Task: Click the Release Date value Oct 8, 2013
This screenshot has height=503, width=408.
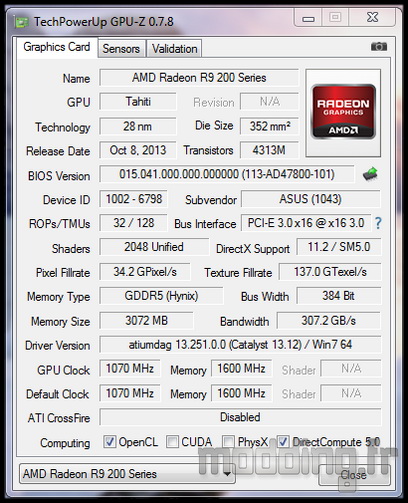Action: coord(138,150)
